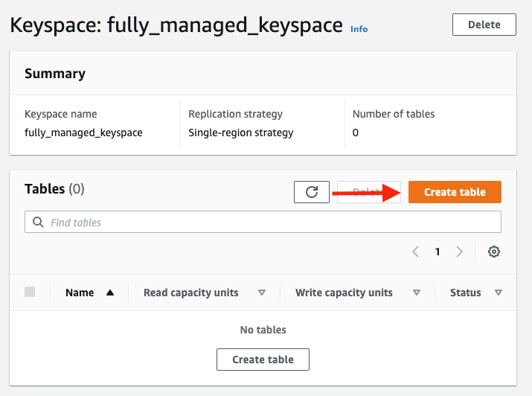532x396 pixels.
Task: Click the Tables (0) heading
Action: click(54, 189)
